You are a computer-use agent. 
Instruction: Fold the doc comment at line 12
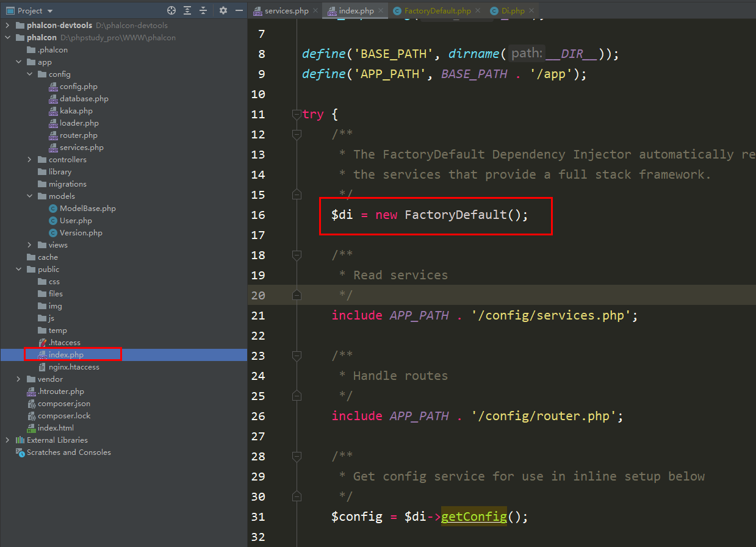coord(297,134)
